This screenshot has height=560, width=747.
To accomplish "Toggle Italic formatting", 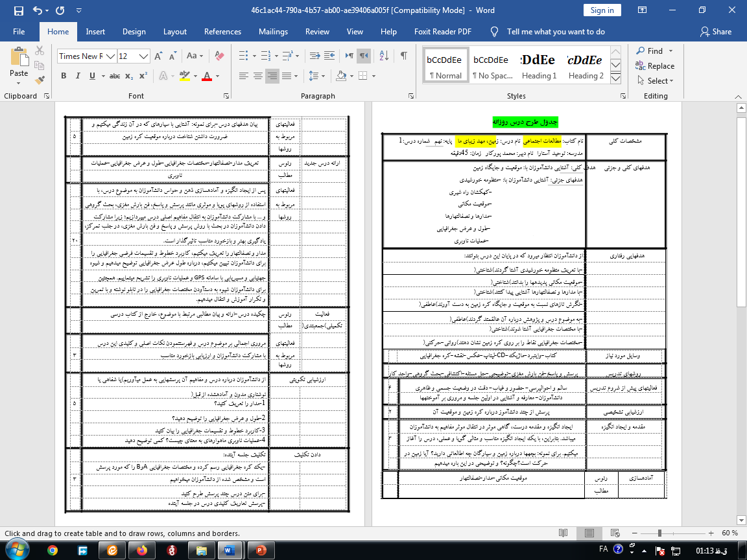I will pyautogui.click(x=78, y=76).
